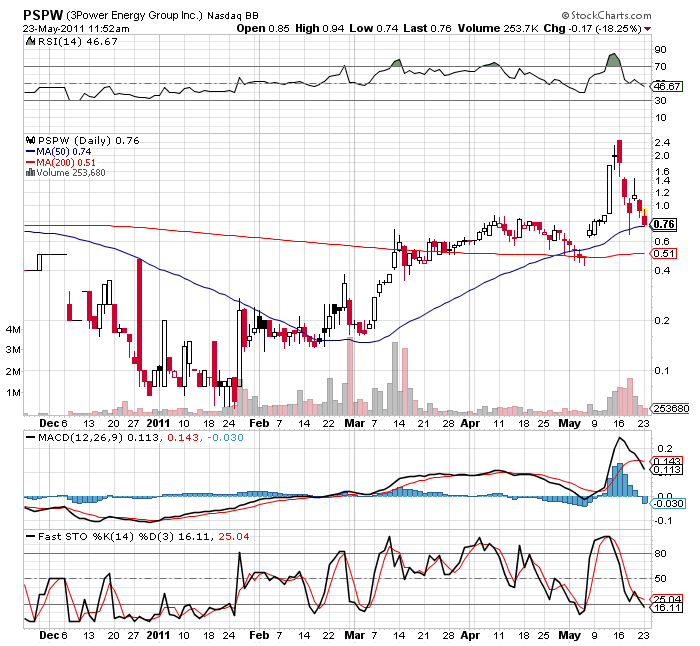Image resolution: width=700 pixels, height=646 pixels.
Task: Click the Volume 253,680 legend icon
Action: click(x=30, y=172)
